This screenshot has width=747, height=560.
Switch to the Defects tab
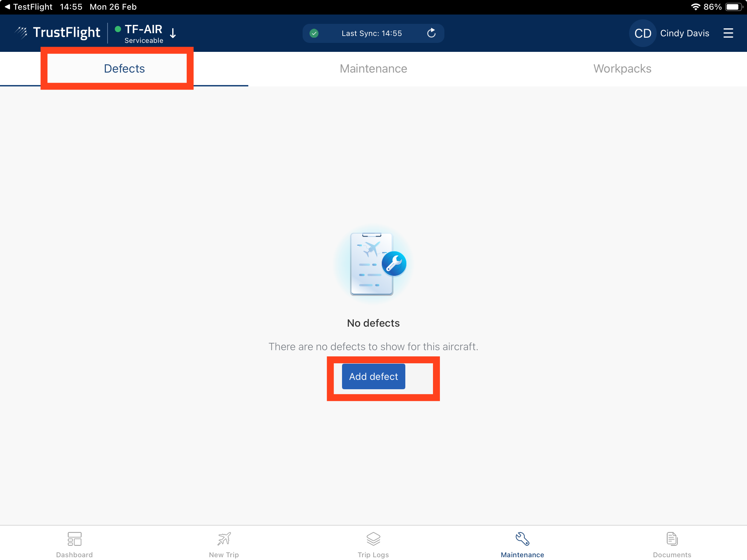pyautogui.click(x=124, y=68)
